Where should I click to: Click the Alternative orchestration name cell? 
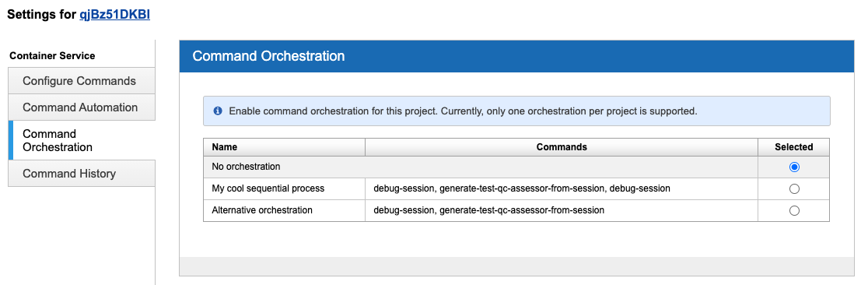click(284, 211)
